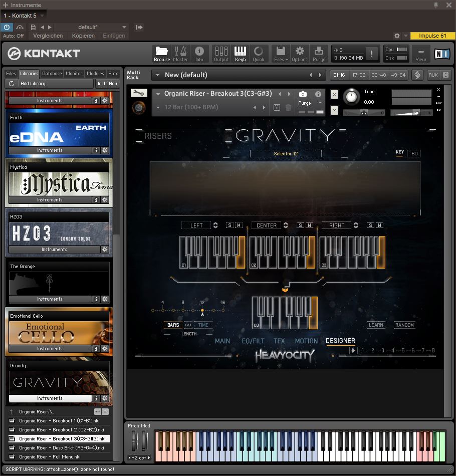Image resolution: width=456 pixels, height=476 pixels.
Task: Click the Kontakt workspace icon beside 49-64
Action: click(x=417, y=75)
